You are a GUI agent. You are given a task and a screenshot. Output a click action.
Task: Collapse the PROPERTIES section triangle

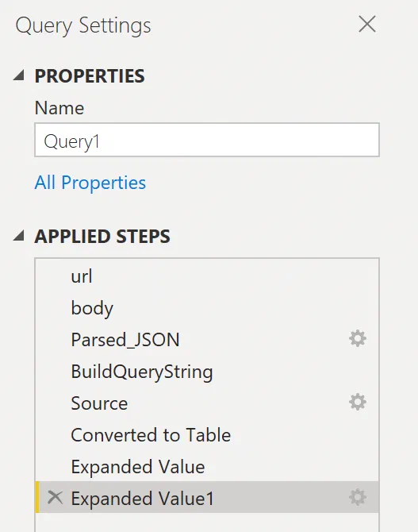[19, 75]
